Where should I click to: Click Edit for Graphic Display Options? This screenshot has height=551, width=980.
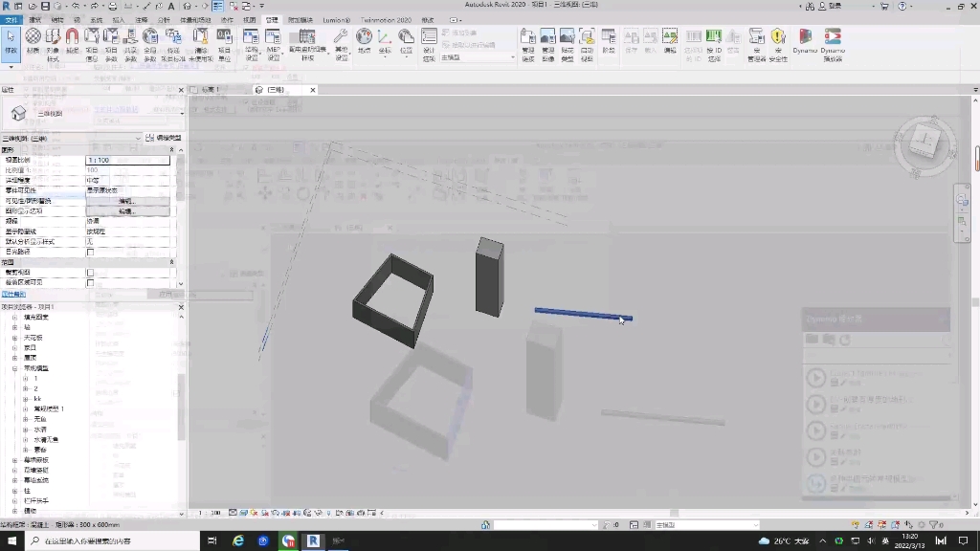(127, 211)
